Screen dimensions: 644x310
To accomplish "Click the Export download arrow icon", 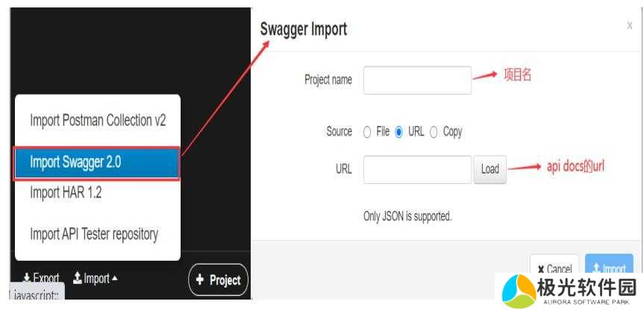I will (x=27, y=279).
